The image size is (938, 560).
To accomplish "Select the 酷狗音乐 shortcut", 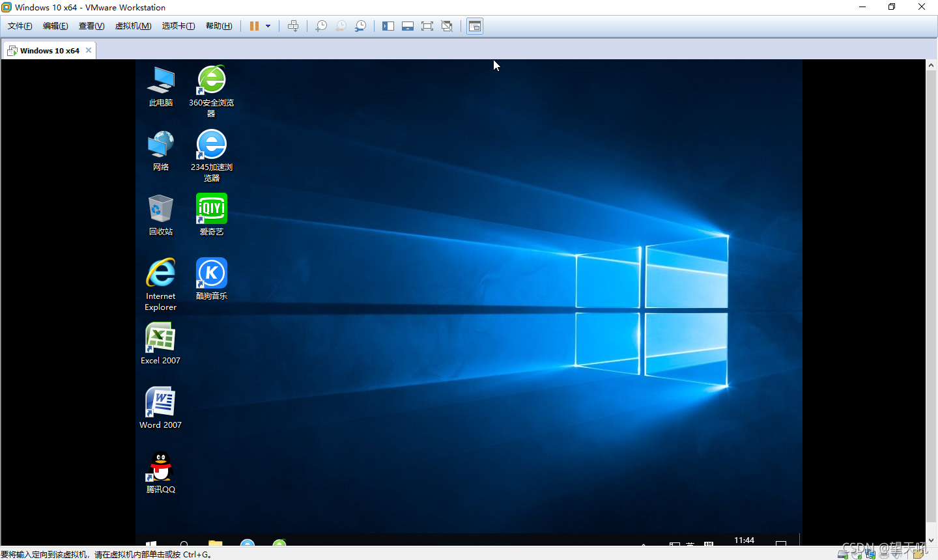I will pyautogui.click(x=211, y=279).
